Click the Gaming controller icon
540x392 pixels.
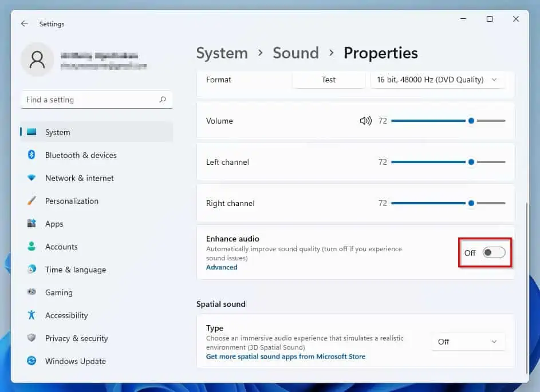coord(31,292)
